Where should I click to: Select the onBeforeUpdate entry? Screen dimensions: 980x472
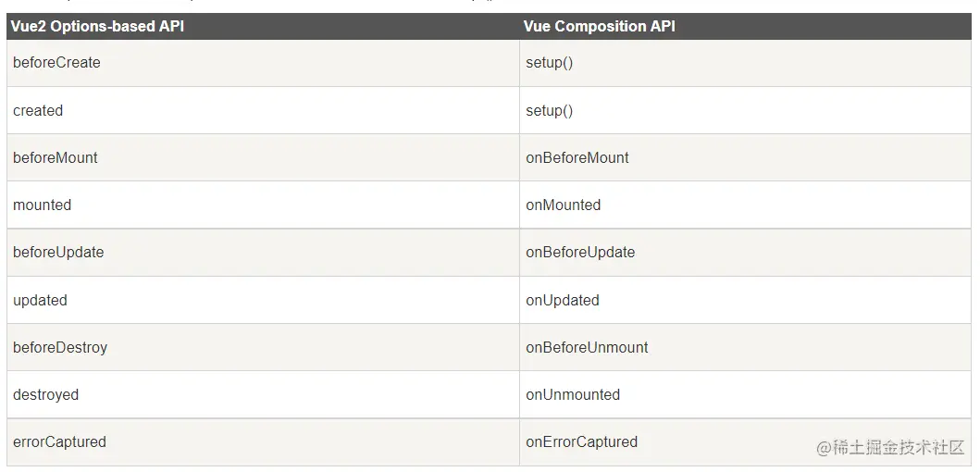[580, 253]
